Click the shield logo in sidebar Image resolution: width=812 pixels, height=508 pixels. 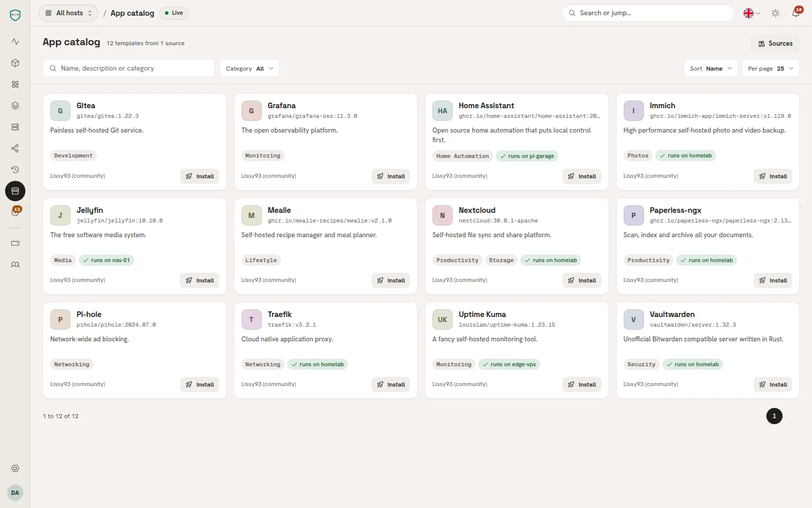[x=15, y=15]
